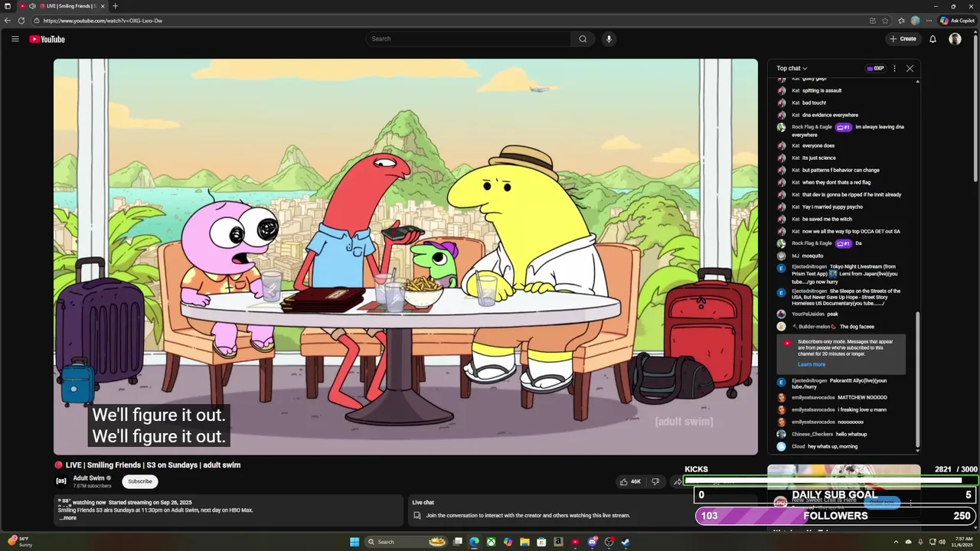Viewport: 980px width, 551px height.
Task: Click the page vertical scrollbar
Action: 976,107
